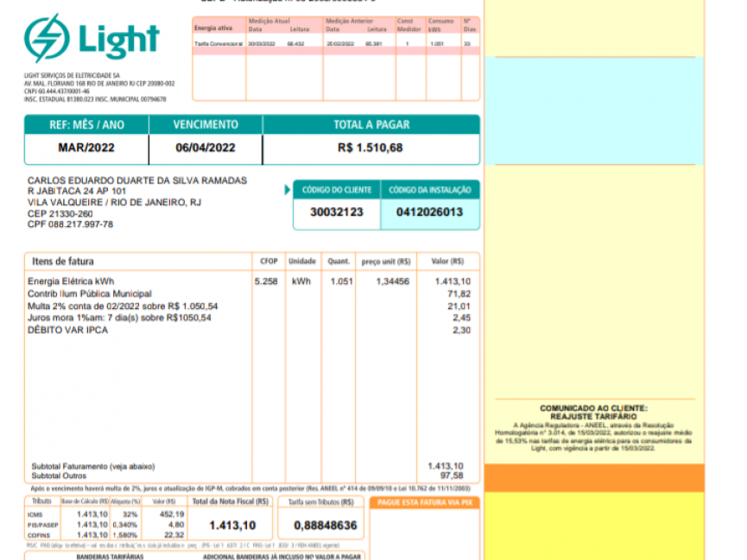The width and height of the screenshot is (747, 560).
Task: Click the teal arrow beside Código do Cliente
Action: point(288,190)
